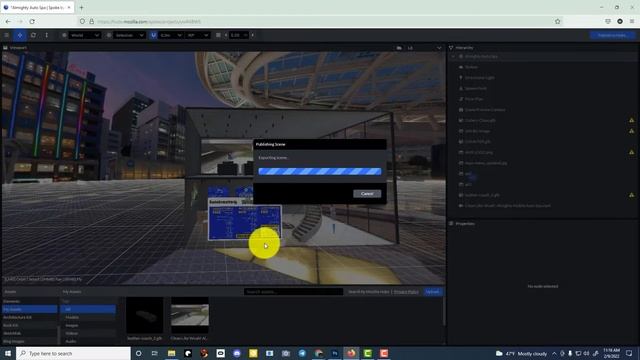640x360 pixels.
Task: Bookmark this page with the star icon
Action: coord(558,21)
